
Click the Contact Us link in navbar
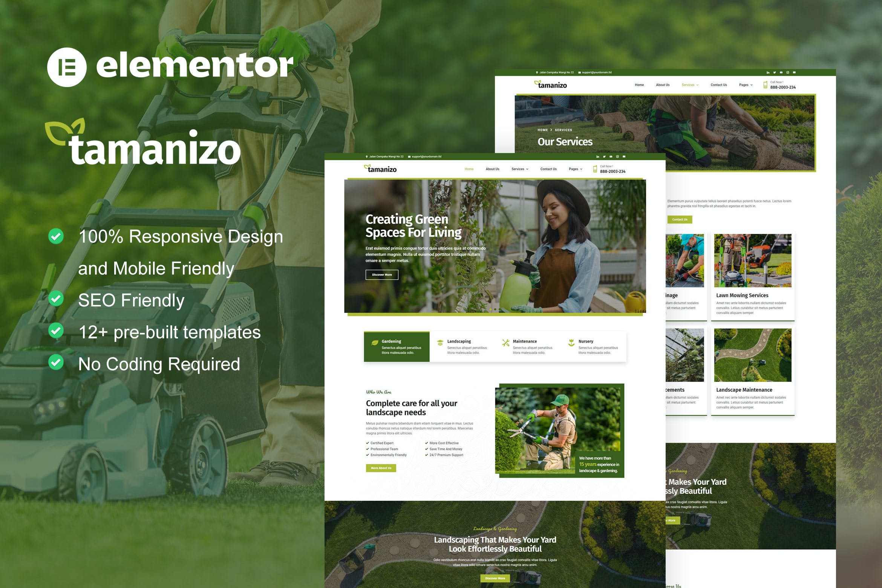[x=548, y=170]
